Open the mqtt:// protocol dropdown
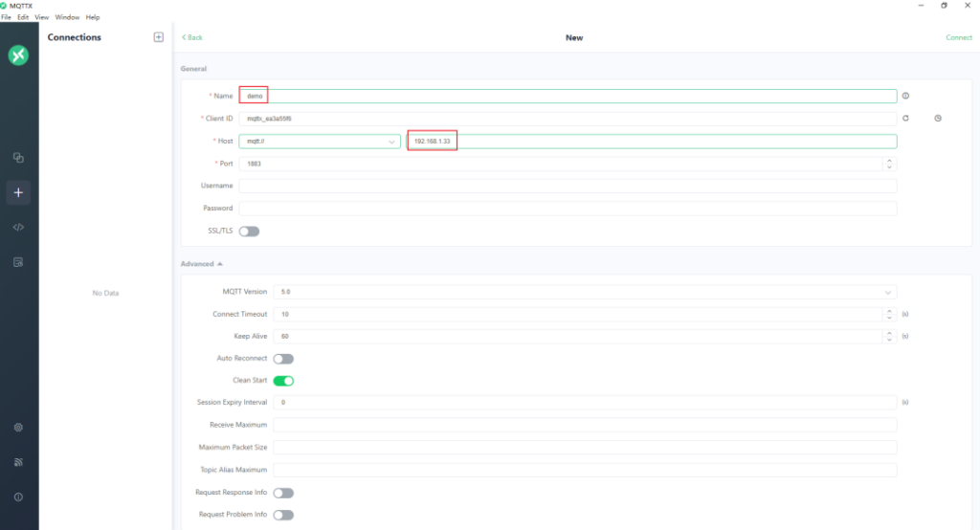Viewport: 980px width, 530px height. coord(320,142)
